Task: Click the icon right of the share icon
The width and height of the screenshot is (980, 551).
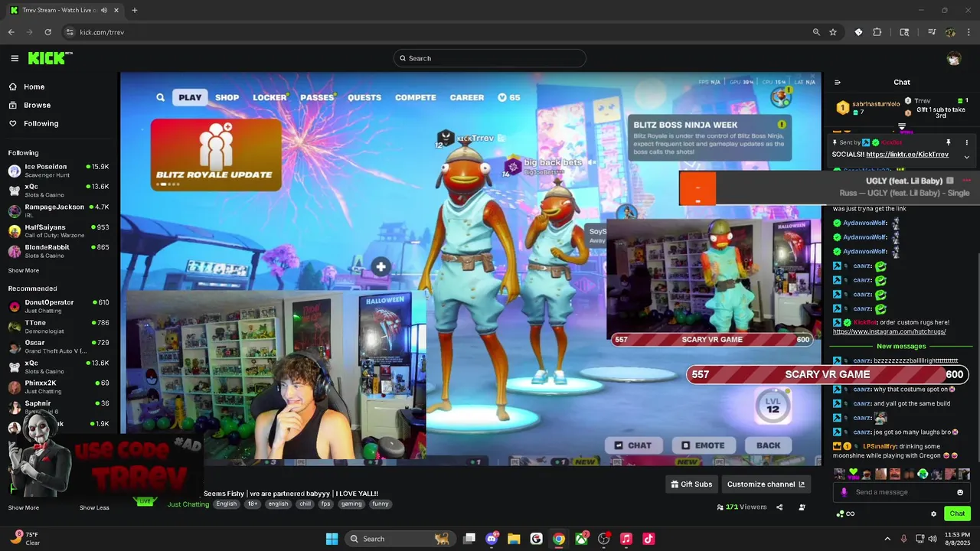Action: pos(802,507)
